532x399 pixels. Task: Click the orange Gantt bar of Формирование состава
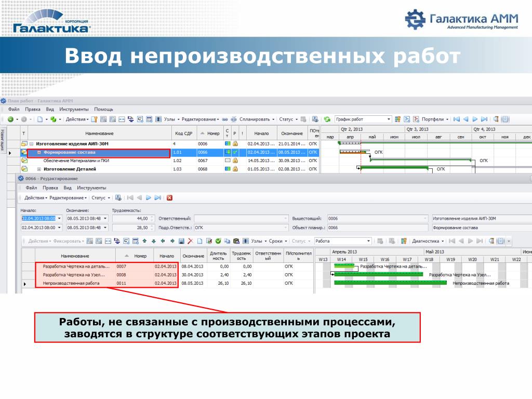click(x=353, y=153)
